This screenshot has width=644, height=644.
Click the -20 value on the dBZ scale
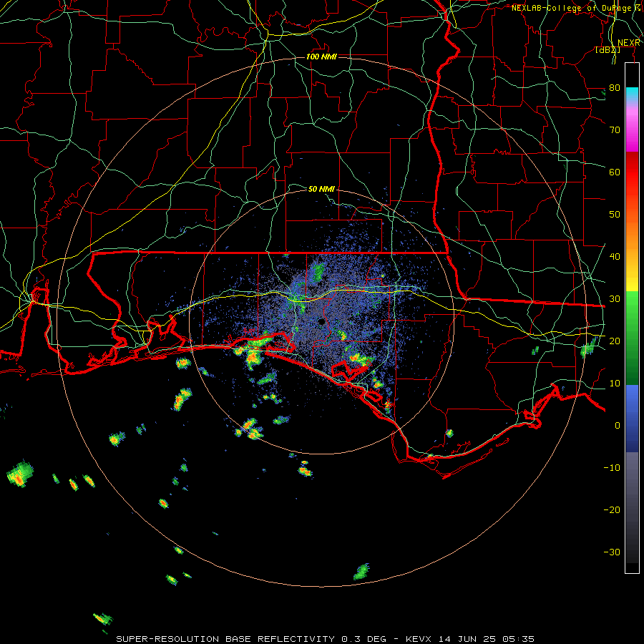[x=612, y=509]
